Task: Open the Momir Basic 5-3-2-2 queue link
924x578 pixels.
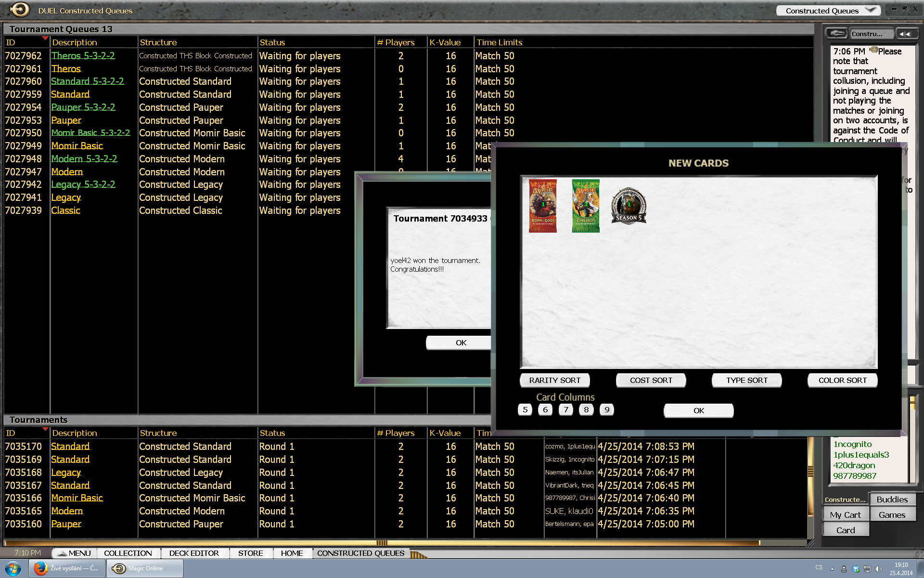Action: tap(90, 133)
